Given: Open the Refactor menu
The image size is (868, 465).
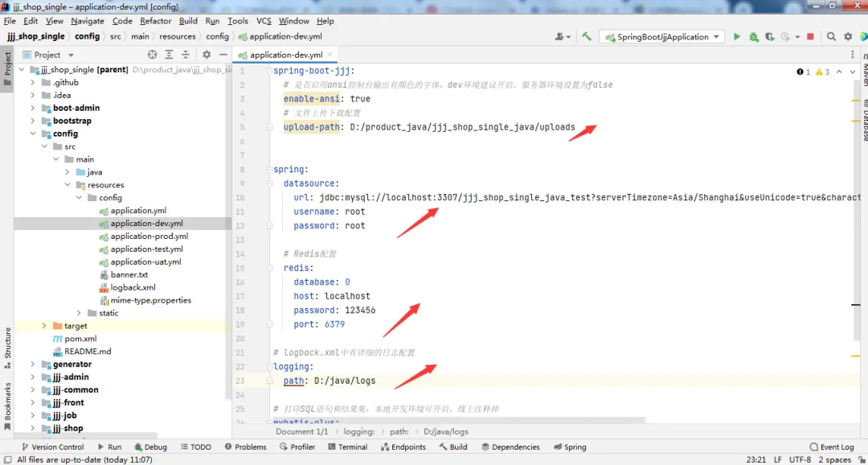Looking at the screenshot, I should (155, 21).
